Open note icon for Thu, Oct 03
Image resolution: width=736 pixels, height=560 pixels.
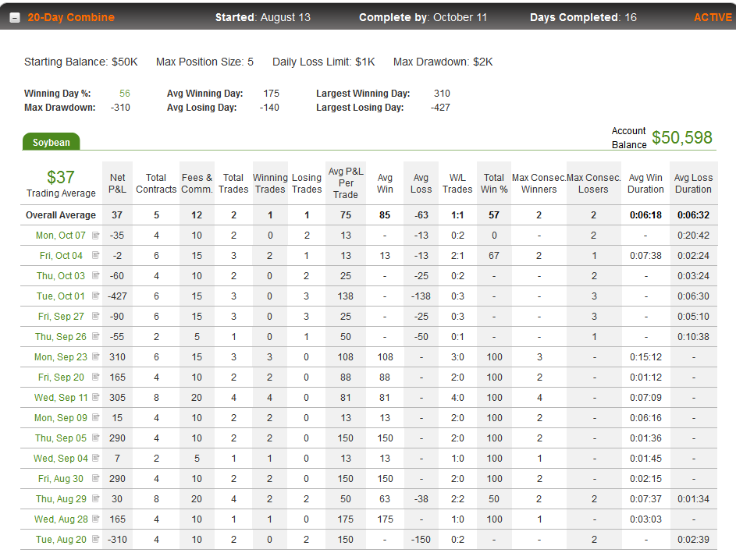pyautogui.click(x=96, y=276)
